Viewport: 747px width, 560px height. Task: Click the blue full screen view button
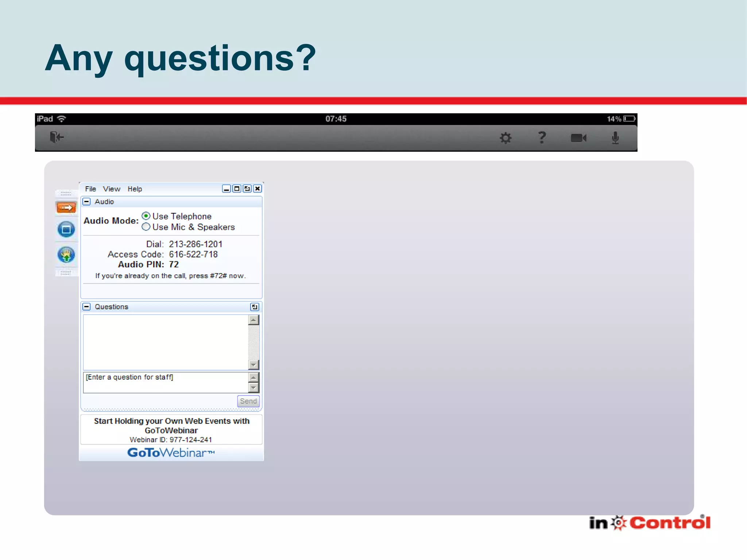[x=66, y=229]
